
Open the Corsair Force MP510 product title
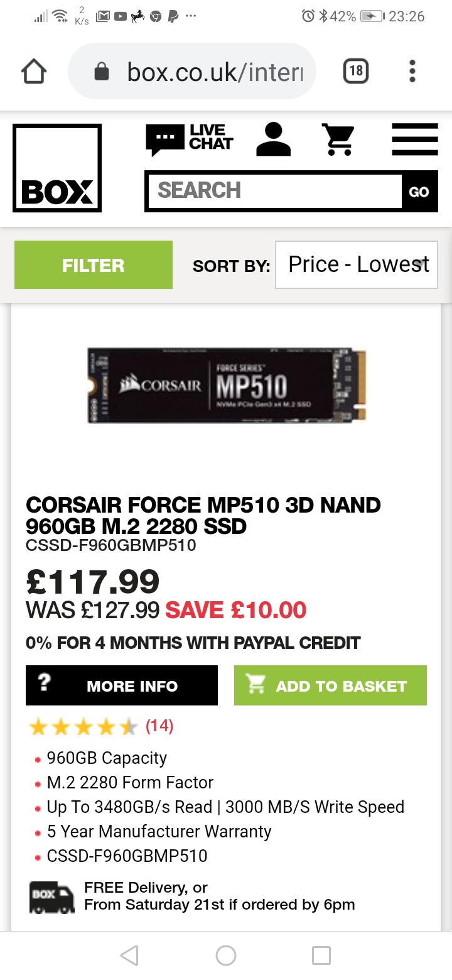tap(203, 514)
